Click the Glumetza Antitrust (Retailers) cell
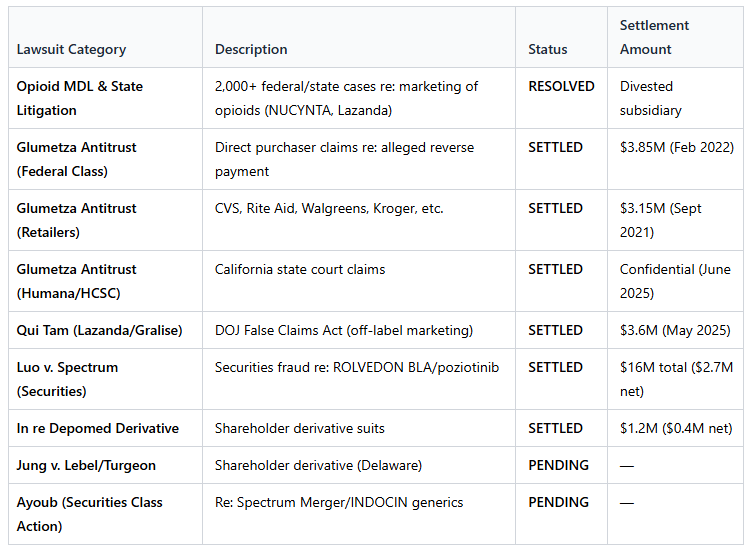 pyautogui.click(x=77, y=220)
